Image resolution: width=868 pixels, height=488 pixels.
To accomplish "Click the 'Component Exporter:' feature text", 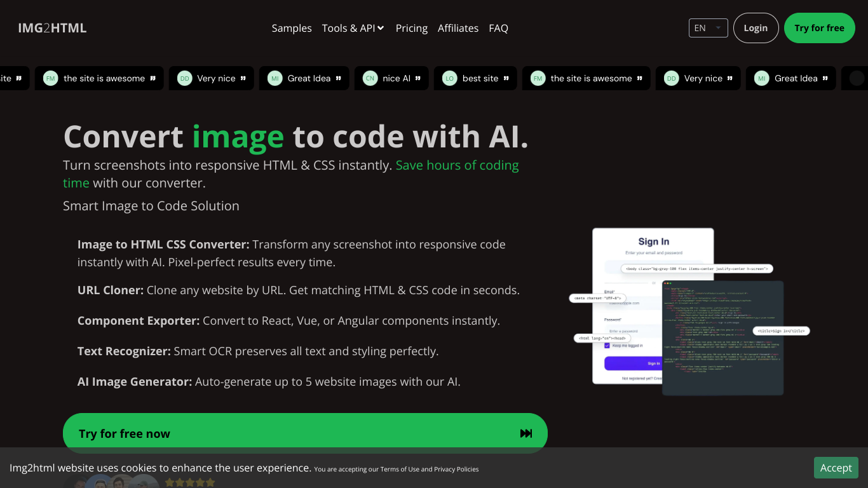I will (x=139, y=320).
